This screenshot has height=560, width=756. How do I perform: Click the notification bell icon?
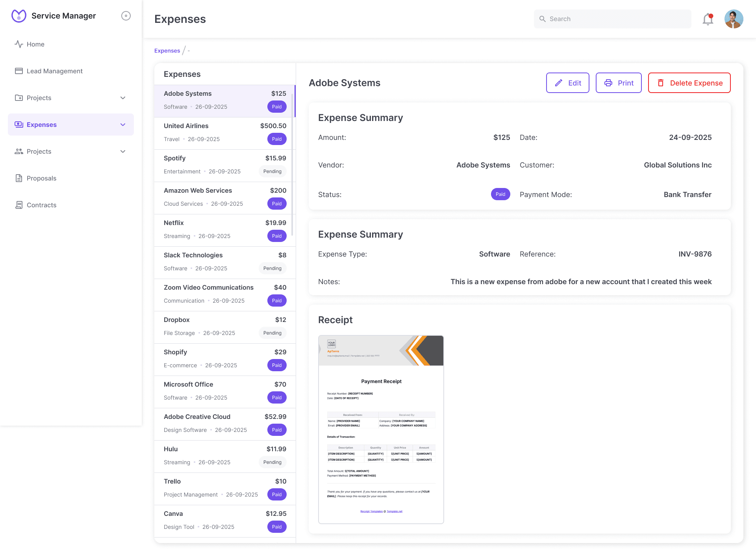(708, 19)
